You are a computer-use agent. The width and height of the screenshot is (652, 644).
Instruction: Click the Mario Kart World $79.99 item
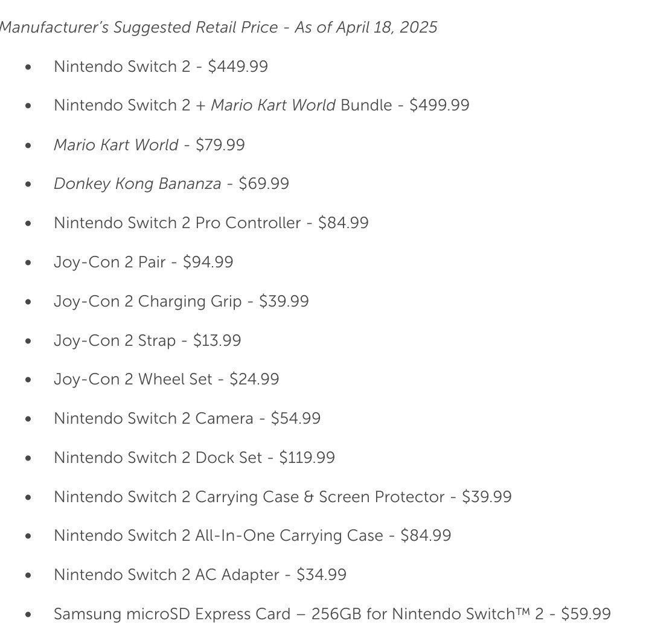149,145
